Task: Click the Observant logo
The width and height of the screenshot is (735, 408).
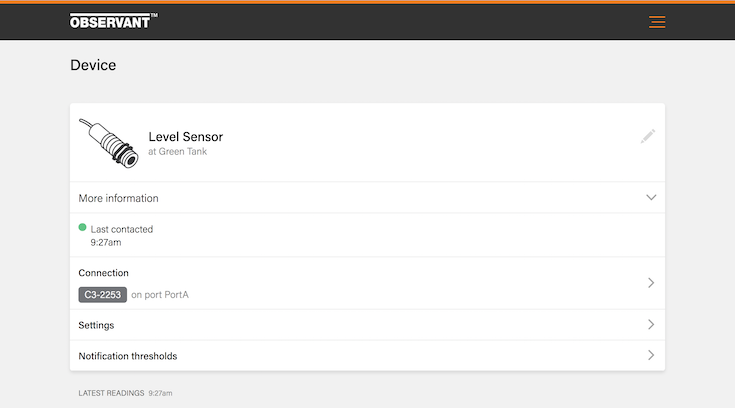Action: (113, 21)
